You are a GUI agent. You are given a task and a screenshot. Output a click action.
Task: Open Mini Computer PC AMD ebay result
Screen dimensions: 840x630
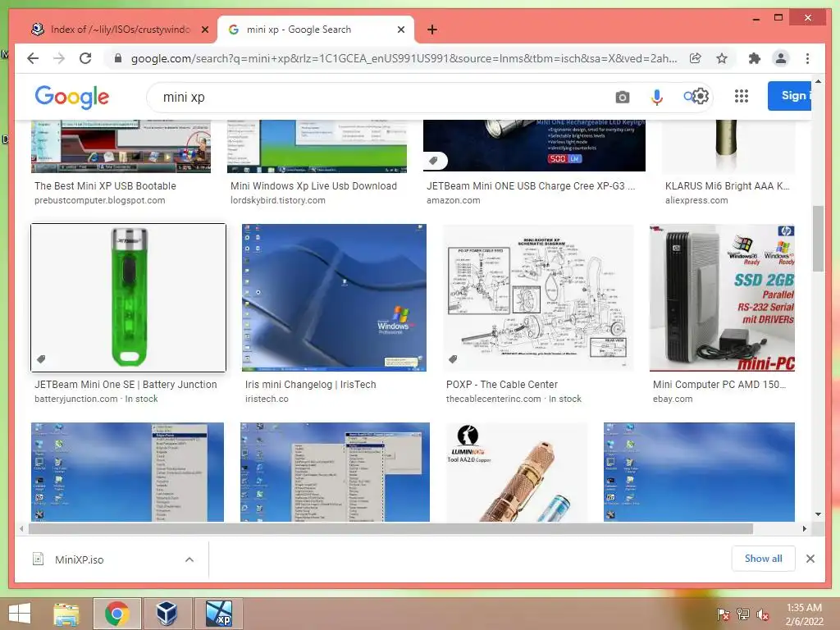coord(719,384)
